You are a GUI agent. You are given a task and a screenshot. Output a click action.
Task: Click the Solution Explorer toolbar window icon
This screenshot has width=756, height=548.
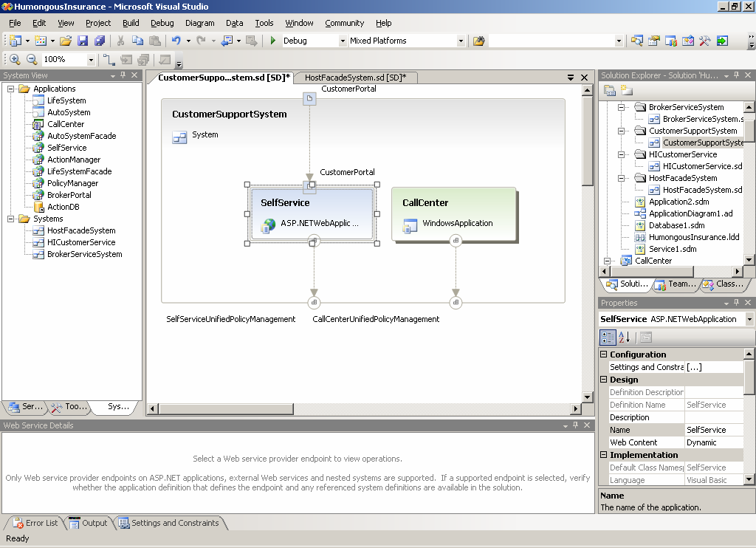click(636, 41)
